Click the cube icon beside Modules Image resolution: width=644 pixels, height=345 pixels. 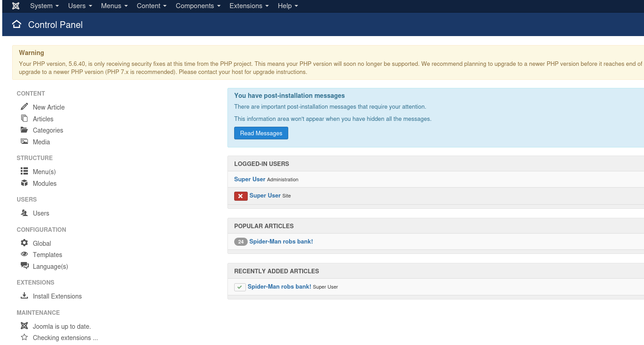click(24, 183)
